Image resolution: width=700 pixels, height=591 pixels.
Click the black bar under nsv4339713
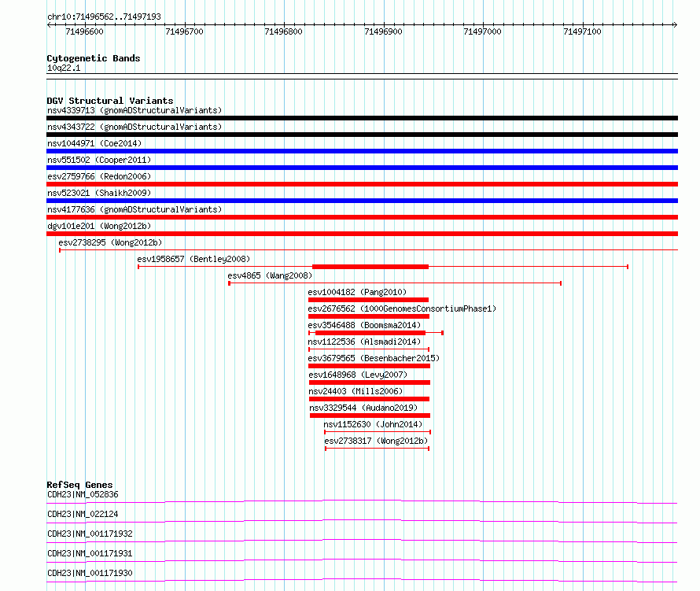[362, 118]
